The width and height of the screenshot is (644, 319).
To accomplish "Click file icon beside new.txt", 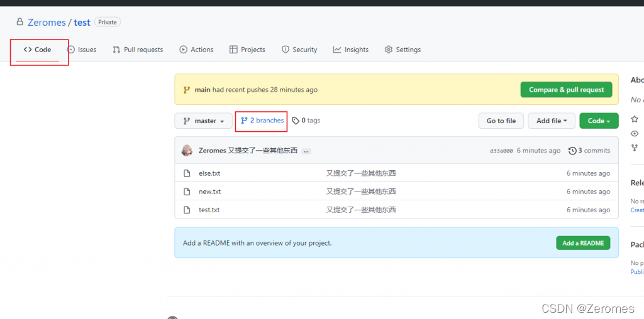I will 187,192.
